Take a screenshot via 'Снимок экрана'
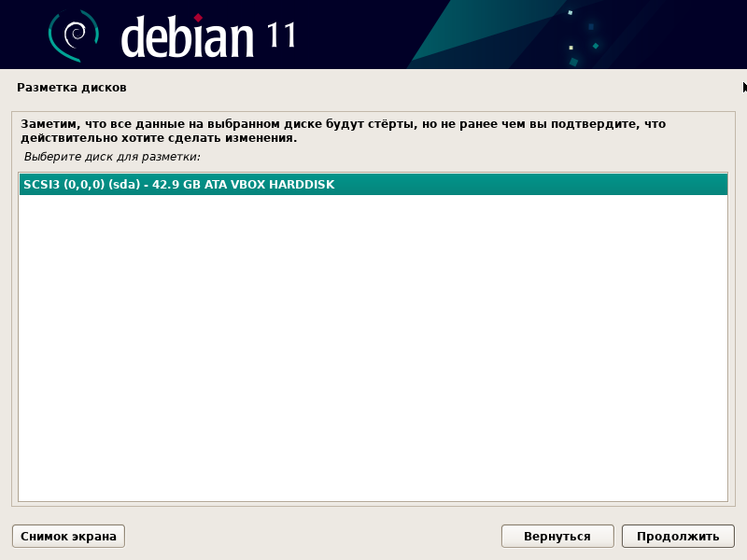Viewport: 747px width, 560px height. [67, 536]
